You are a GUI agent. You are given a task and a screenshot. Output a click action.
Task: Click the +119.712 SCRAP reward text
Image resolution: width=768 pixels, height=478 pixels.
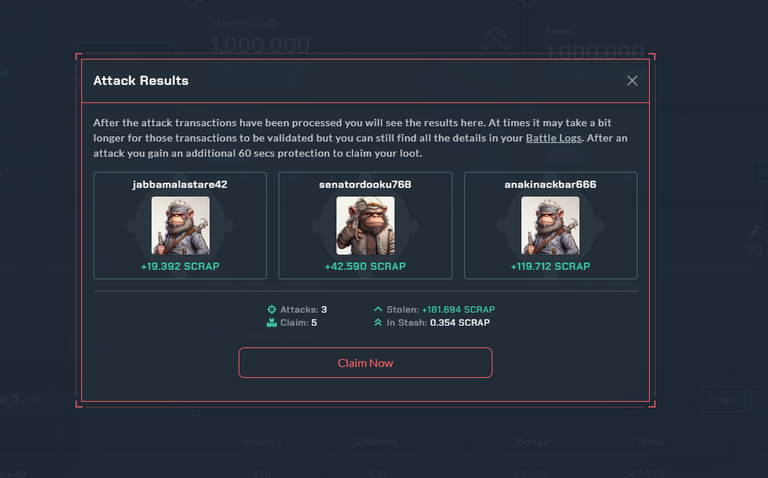pos(550,266)
